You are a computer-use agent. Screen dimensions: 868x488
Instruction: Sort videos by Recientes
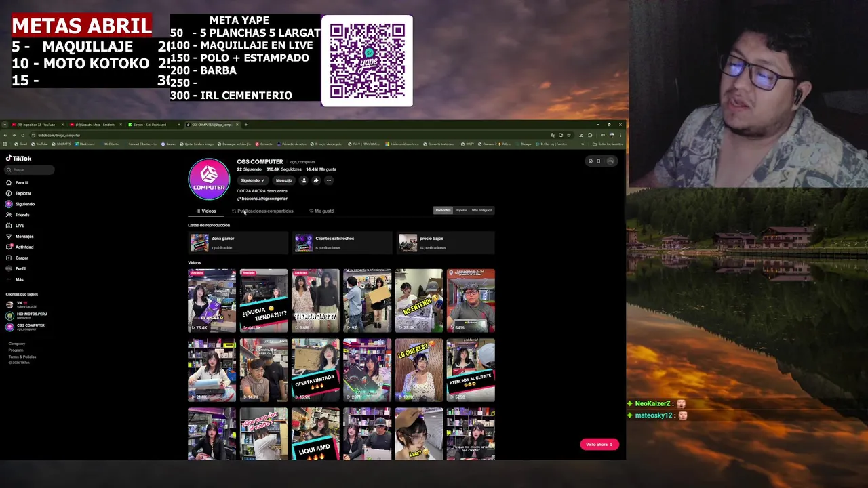click(443, 210)
